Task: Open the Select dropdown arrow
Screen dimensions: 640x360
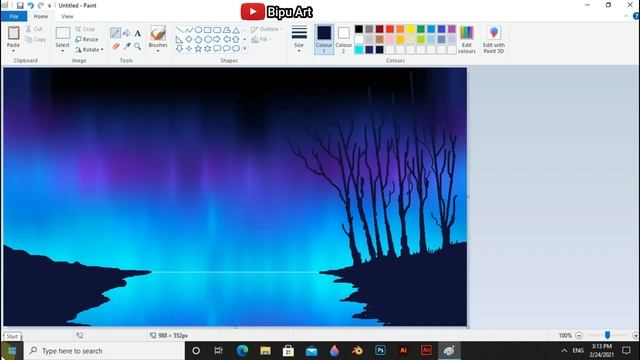Action: point(62,51)
